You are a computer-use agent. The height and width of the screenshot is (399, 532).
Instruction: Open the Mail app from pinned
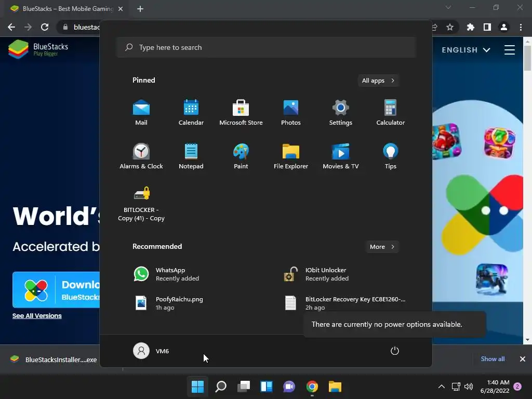tap(141, 112)
